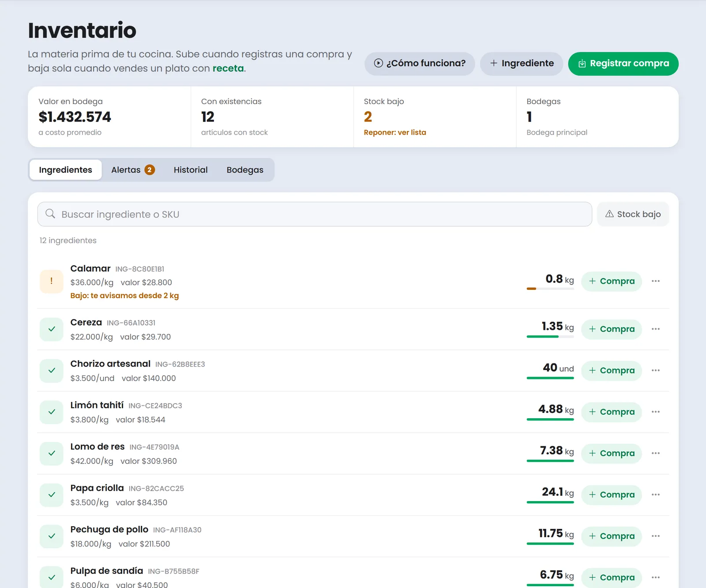Click the Lomo de res check icon
Viewport: 706px width, 588px height.
coord(52,453)
